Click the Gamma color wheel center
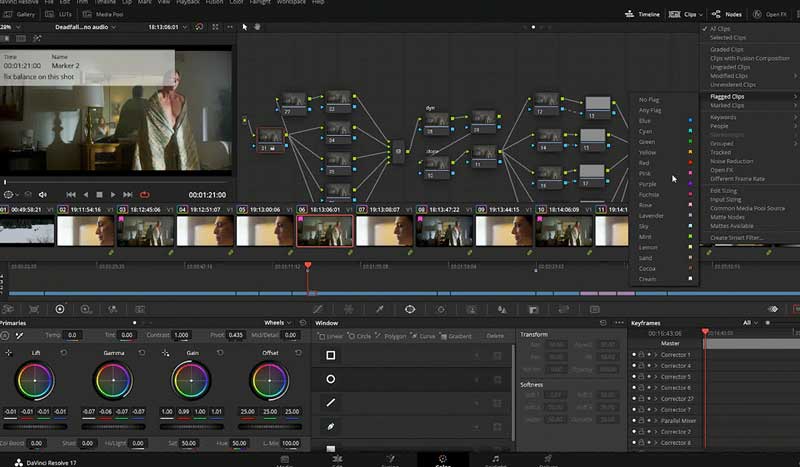This screenshot has height=467, width=800. point(113,380)
